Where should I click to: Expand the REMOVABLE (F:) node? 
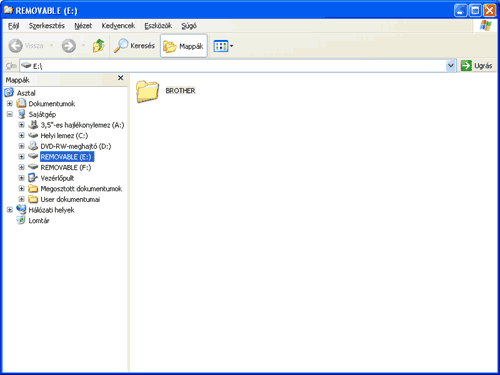pos(22,167)
